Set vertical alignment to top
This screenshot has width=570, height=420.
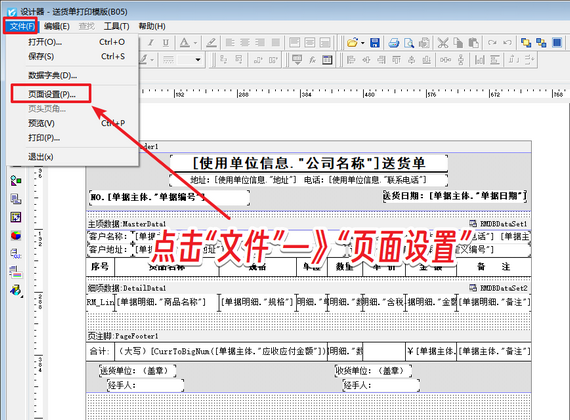click(294, 43)
